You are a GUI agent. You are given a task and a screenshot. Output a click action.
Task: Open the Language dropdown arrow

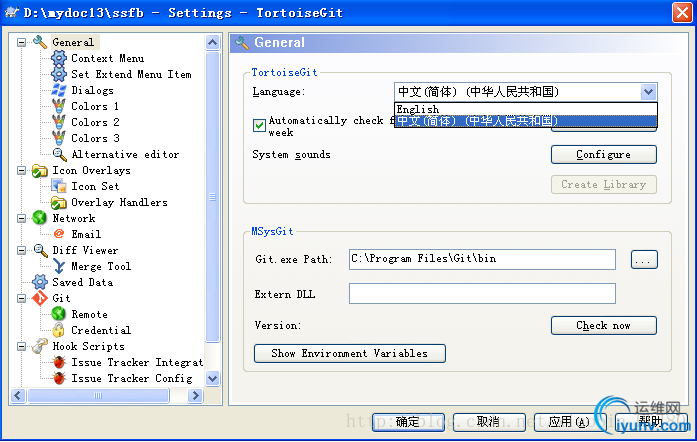[649, 92]
